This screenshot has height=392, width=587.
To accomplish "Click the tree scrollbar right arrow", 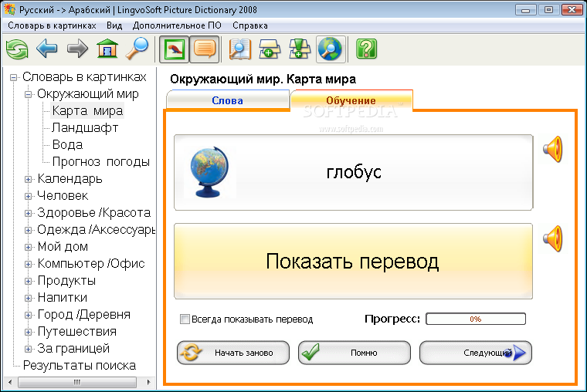I will [148, 382].
